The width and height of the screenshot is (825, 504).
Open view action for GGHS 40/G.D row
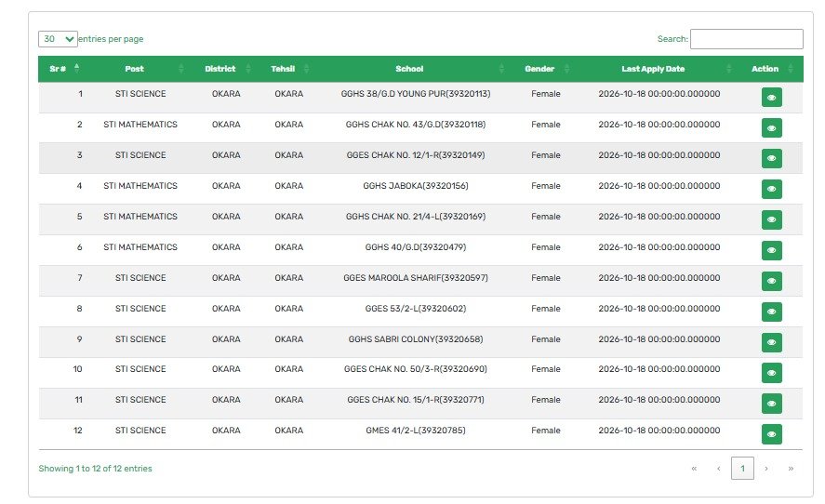(771, 250)
